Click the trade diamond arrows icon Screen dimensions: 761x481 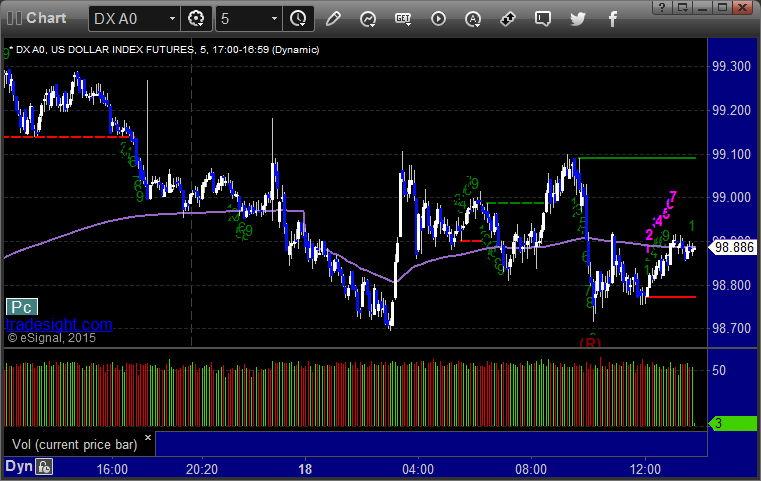coord(508,19)
